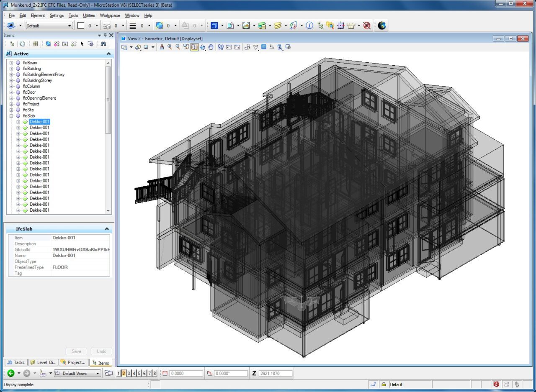Click the globe icon at main toolbar end

click(382, 26)
